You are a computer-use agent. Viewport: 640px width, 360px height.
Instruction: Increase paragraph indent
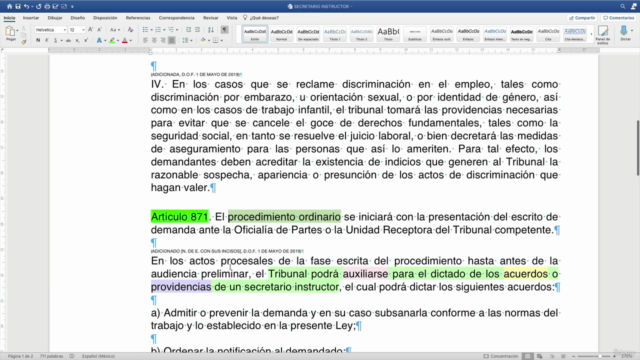[x=197, y=30]
